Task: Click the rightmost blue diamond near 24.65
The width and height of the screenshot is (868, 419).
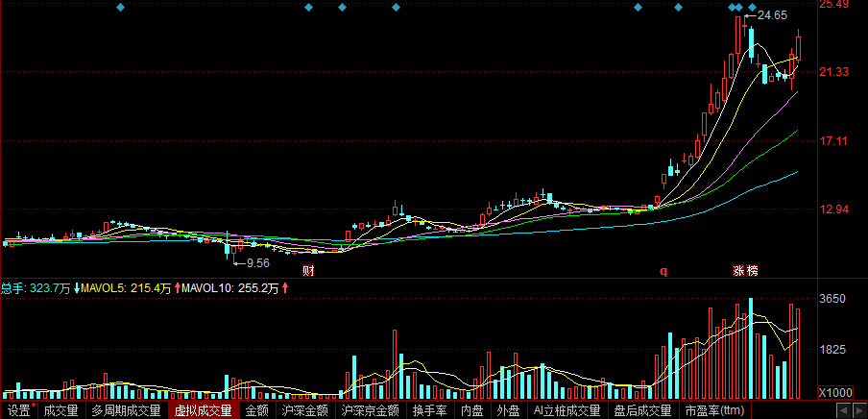Action: click(x=753, y=7)
